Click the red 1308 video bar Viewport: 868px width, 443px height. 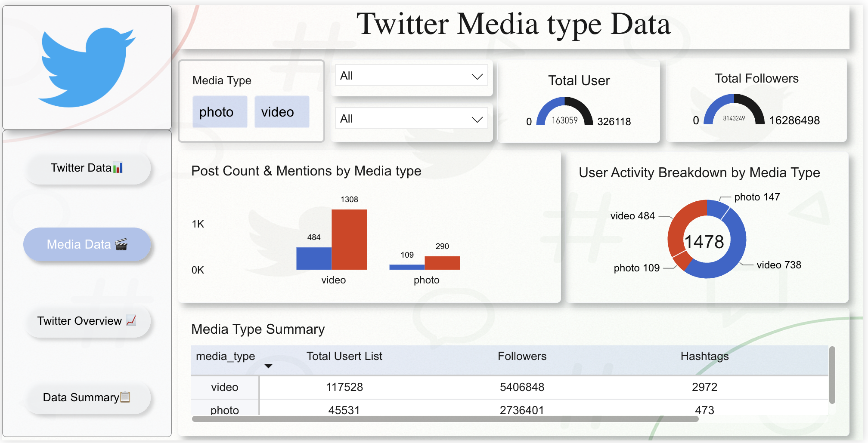tap(349, 239)
